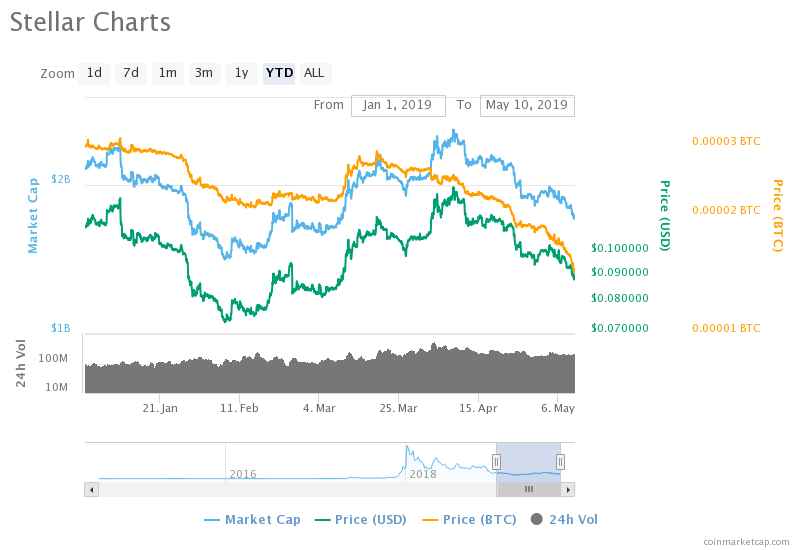Click the vertical 'Price (BTC)' axis title
Viewport: 800px width, 550px height.
click(x=778, y=215)
